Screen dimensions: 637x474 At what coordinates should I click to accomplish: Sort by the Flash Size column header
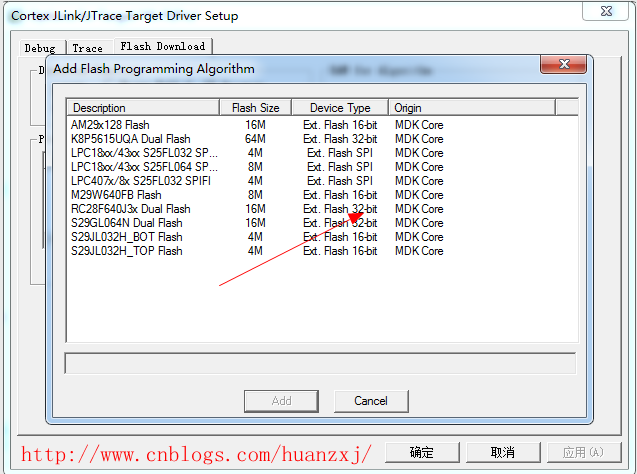click(x=256, y=108)
